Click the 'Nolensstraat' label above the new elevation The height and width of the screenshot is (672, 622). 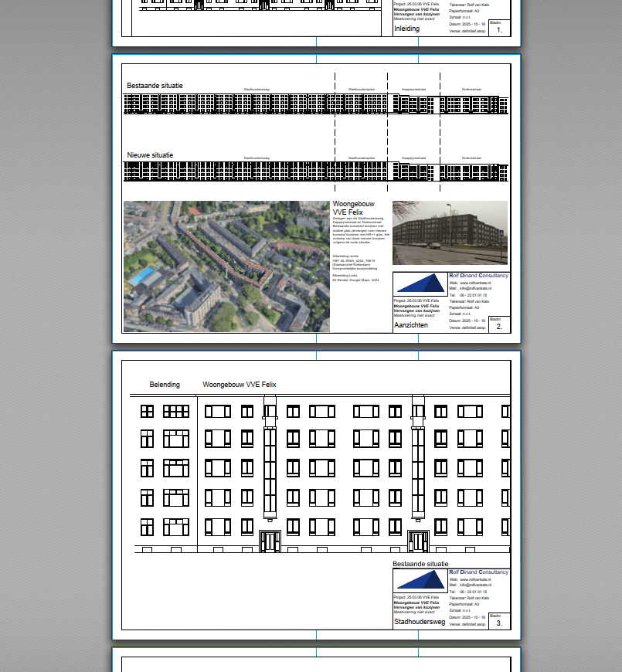[x=471, y=158]
